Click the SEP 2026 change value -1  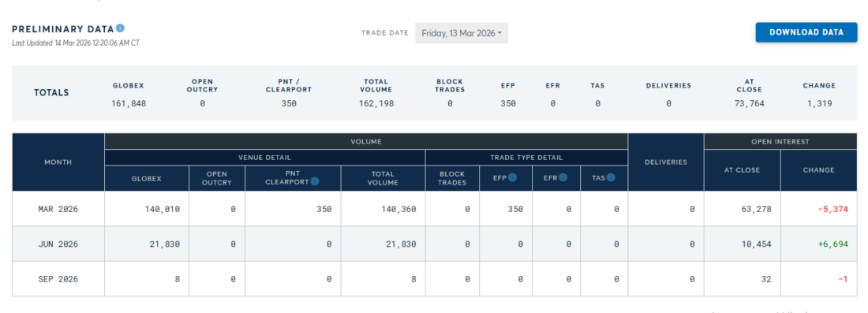tap(843, 279)
